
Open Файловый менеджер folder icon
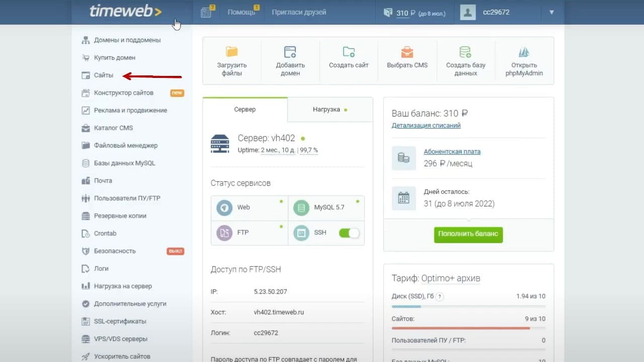click(85, 145)
